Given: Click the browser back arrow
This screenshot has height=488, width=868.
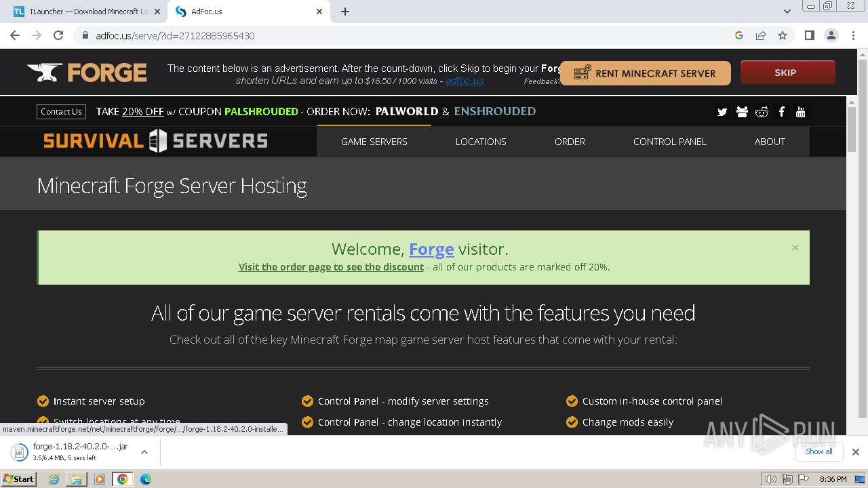Looking at the screenshot, I should point(15,35).
